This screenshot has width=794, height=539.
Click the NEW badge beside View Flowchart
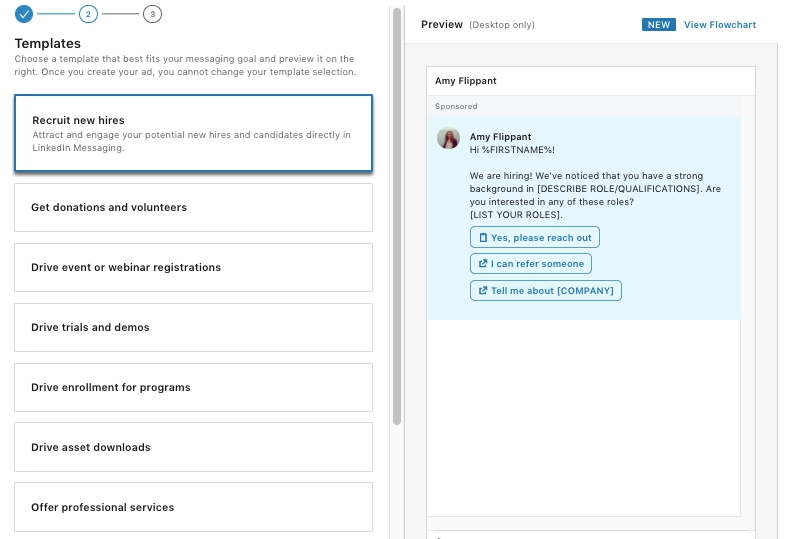pyautogui.click(x=658, y=25)
